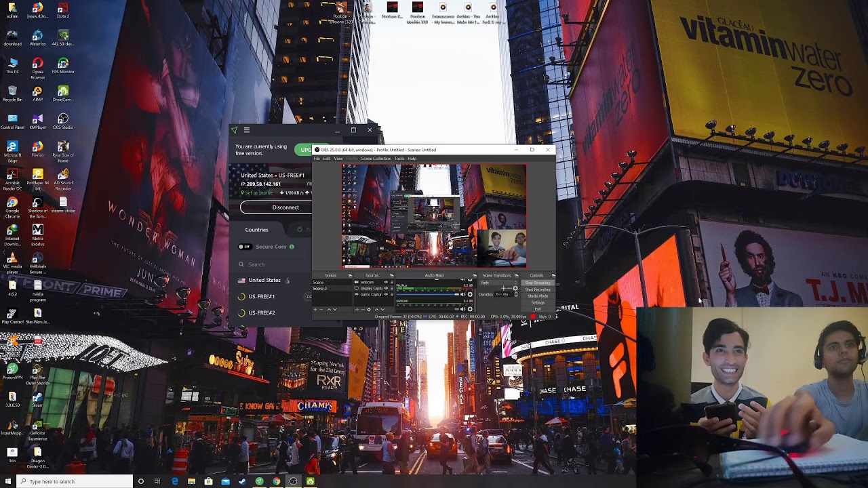Open webcam audio settings gear in mixer

470,309
